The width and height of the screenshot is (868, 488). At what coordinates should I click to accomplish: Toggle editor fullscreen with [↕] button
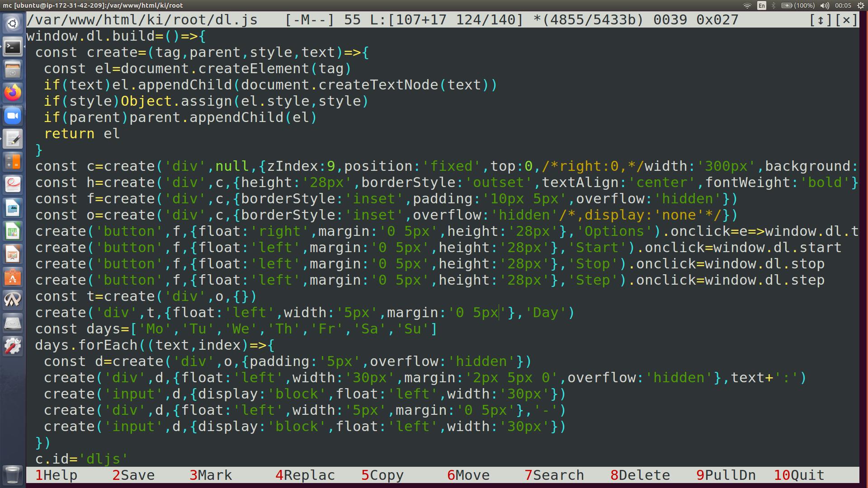coord(821,20)
